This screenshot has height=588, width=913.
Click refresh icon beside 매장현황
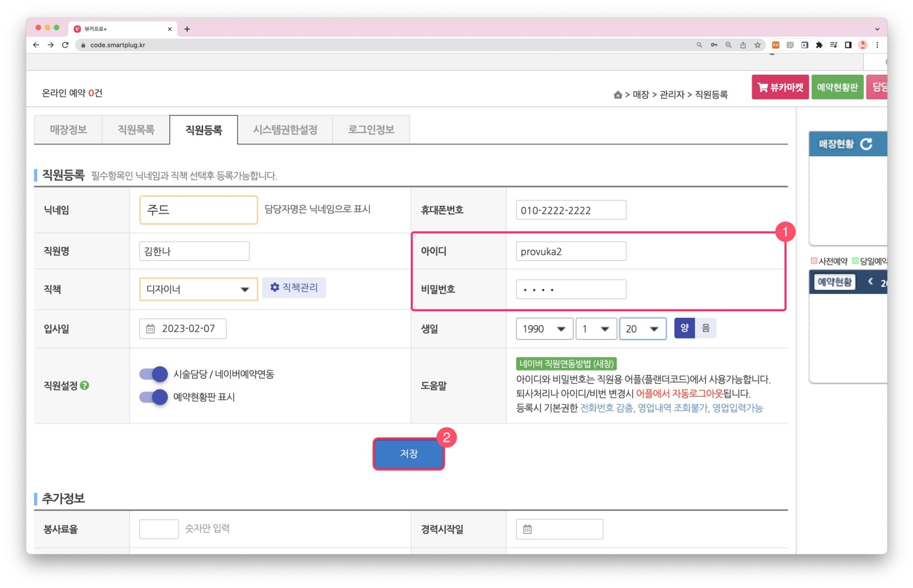[866, 144]
